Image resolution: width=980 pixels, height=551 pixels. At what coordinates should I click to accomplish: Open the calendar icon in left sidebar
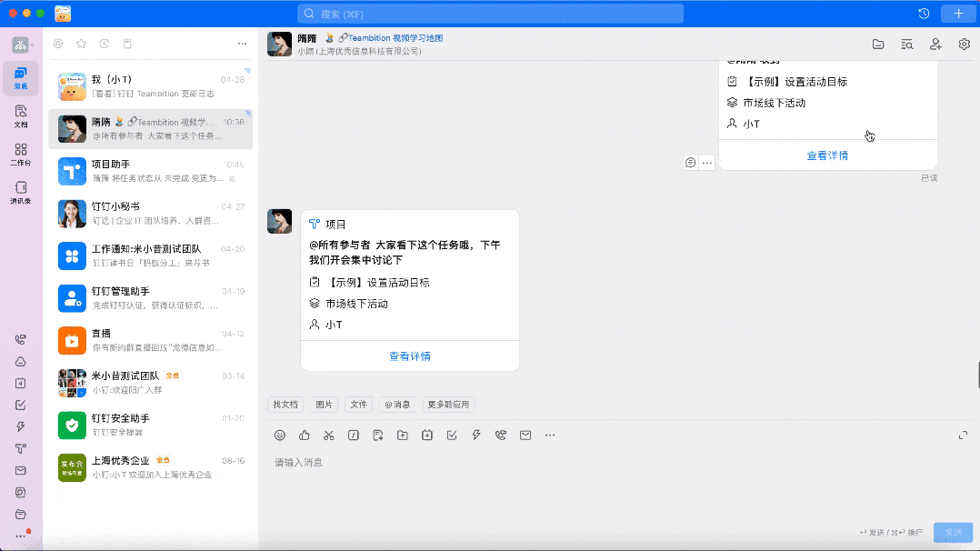click(x=20, y=383)
